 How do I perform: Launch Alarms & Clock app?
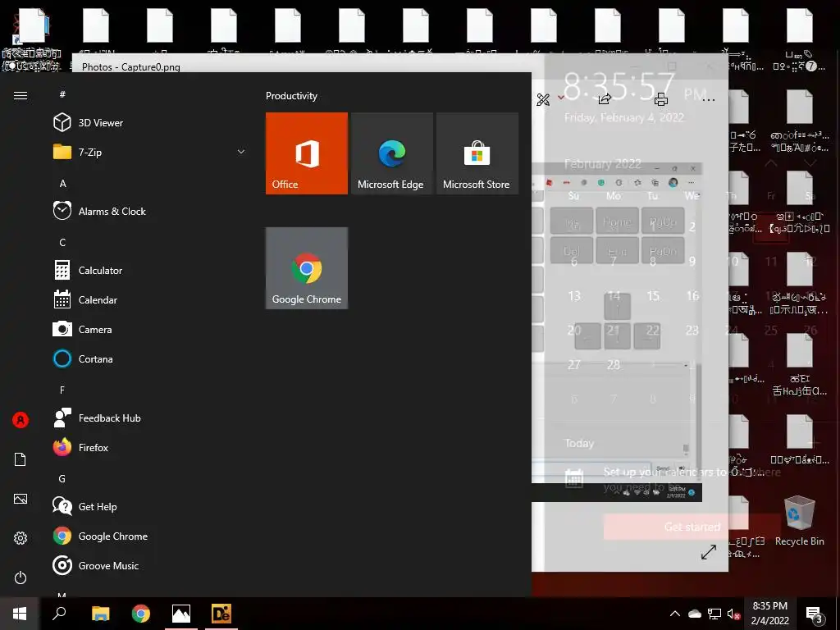[x=112, y=211]
